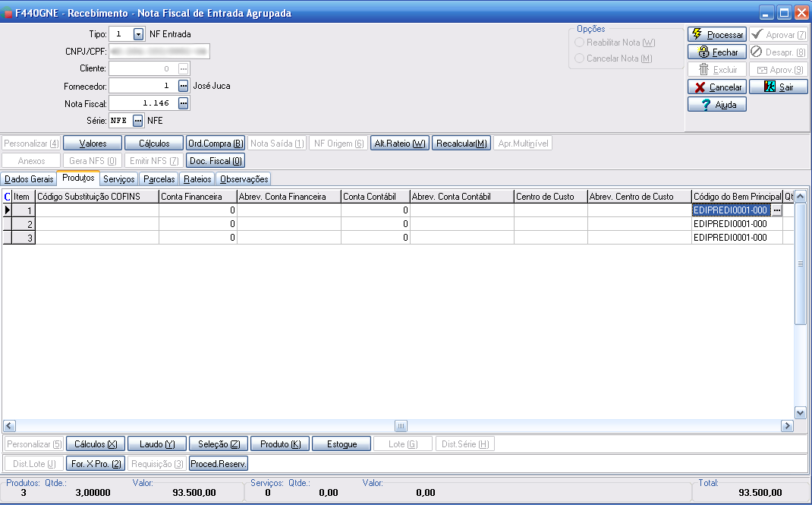Click Recalcular(M) button
The width and height of the screenshot is (812, 505).
[461, 144]
